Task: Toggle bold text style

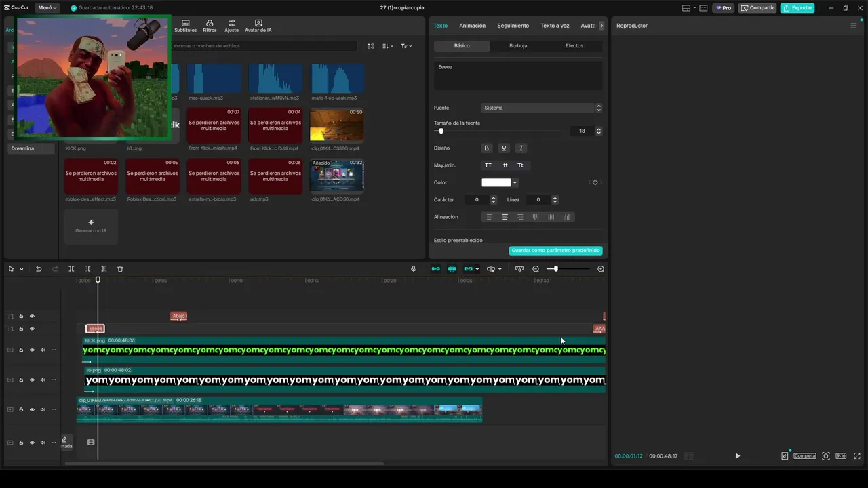Action: [486, 148]
